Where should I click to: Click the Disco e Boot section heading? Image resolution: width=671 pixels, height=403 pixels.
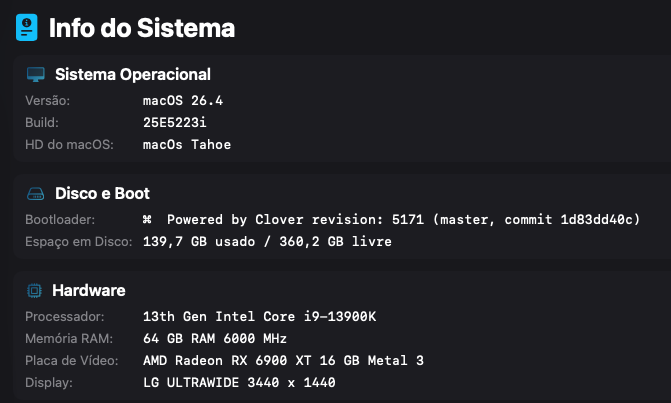[102, 193]
